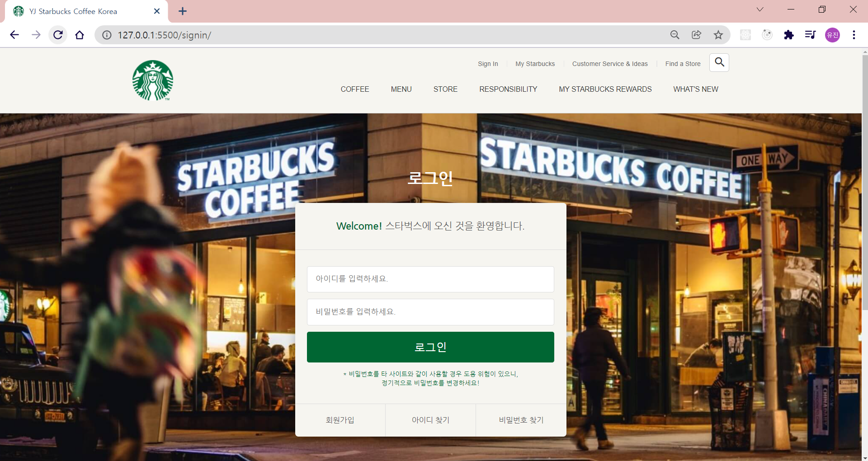868x461 pixels.
Task: Click the My Starbucks link
Action: coord(535,64)
